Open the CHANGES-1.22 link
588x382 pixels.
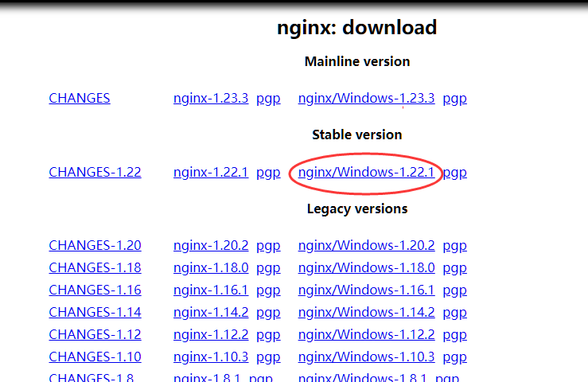tap(95, 172)
